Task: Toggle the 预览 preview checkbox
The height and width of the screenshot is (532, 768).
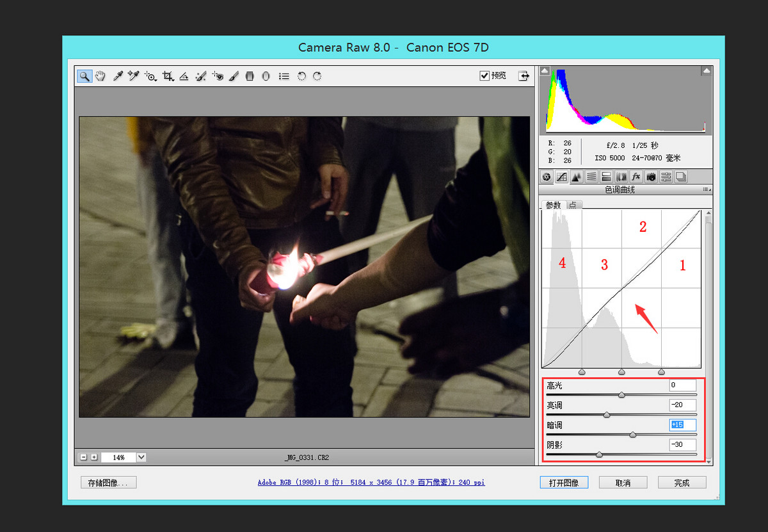Action: click(484, 76)
